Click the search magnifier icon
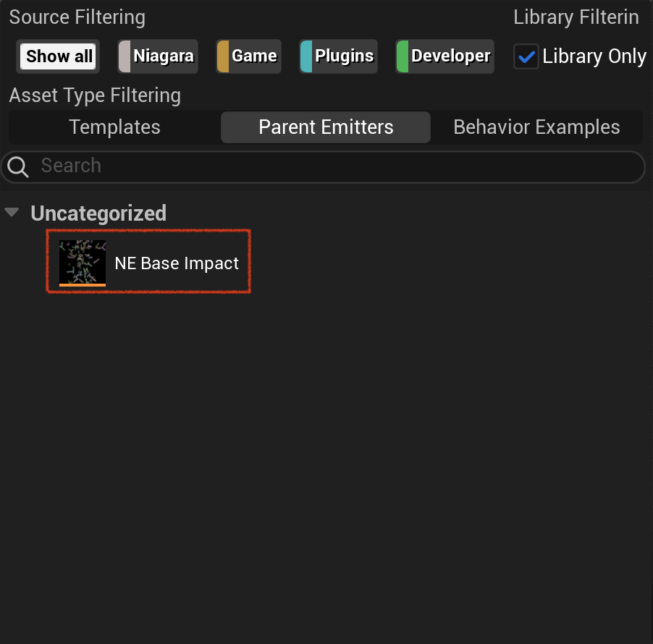The width and height of the screenshot is (653, 644). pos(18,167)
